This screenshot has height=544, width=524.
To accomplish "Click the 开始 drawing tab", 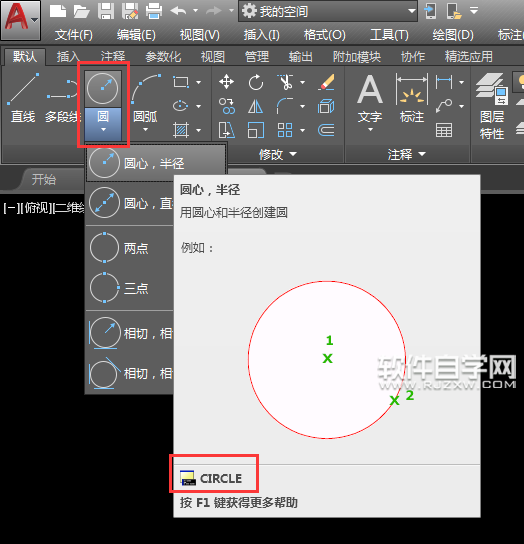I will click(x=44, y=179).
